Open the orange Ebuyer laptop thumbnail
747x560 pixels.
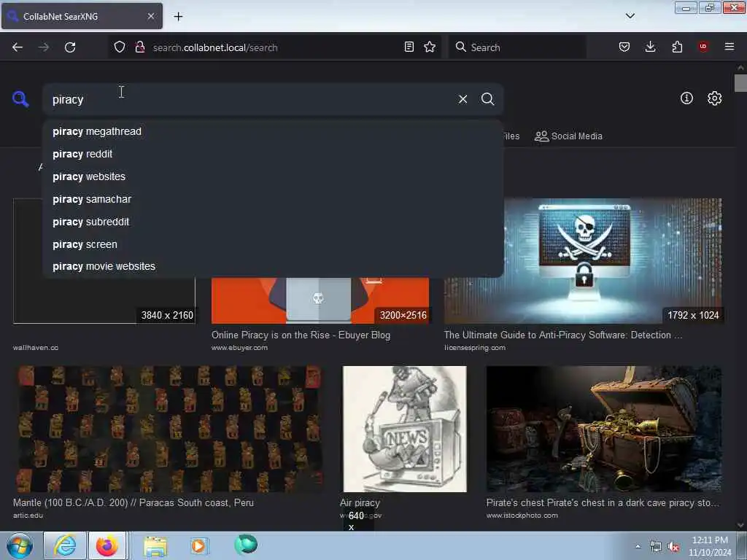click(320, 300)
